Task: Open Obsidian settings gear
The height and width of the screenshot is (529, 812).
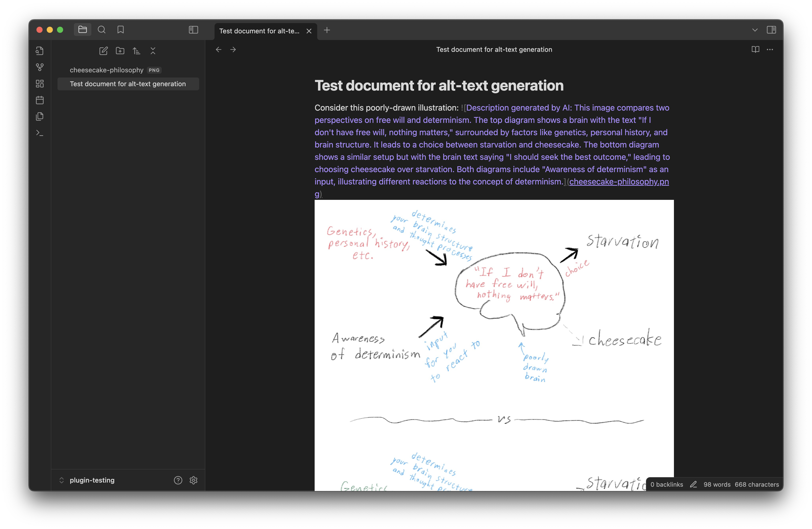Action: 194,480
